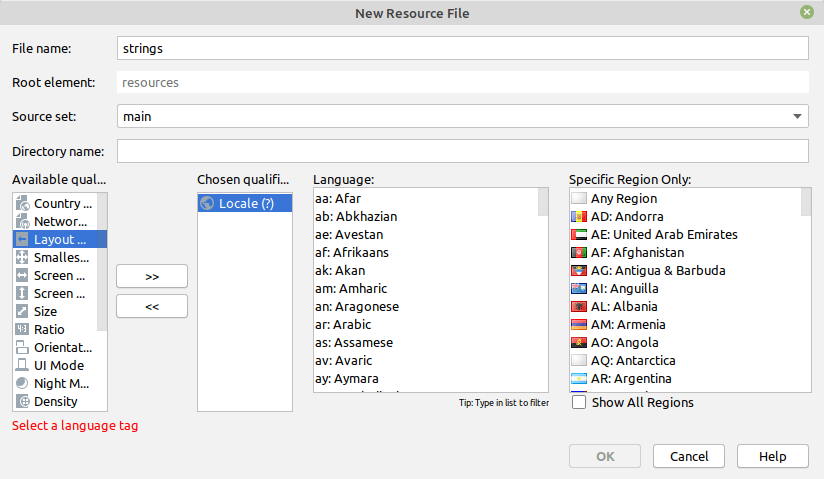824x479 pixels.
Task: Add qualifier with the >> button
Action: [x=152, y=276]
